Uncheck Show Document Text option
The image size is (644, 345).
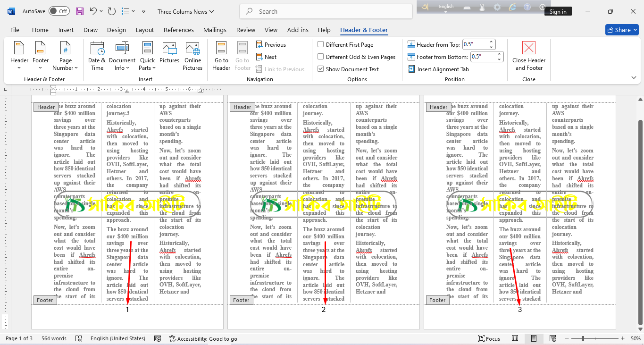pos(321,69)
